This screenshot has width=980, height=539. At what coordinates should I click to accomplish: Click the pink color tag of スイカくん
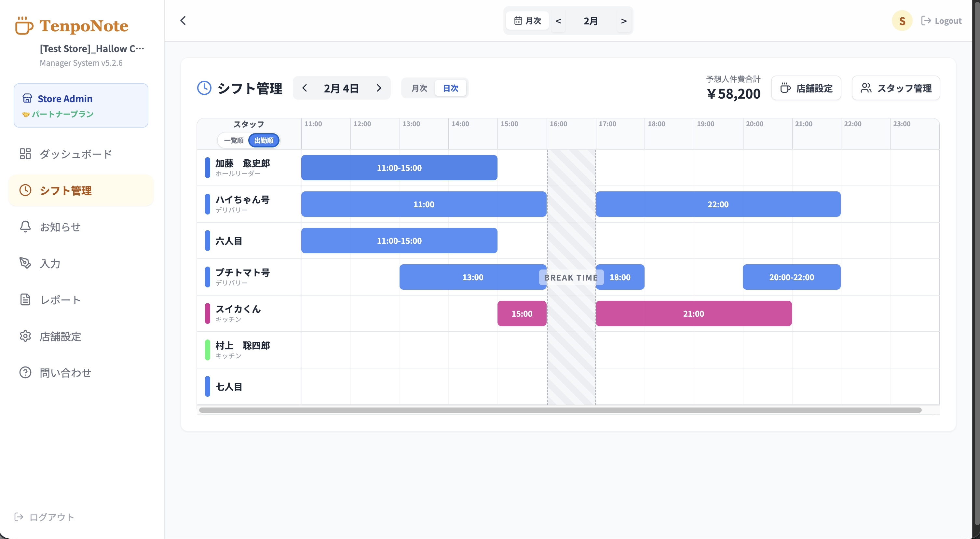click(x=207, y=313)
